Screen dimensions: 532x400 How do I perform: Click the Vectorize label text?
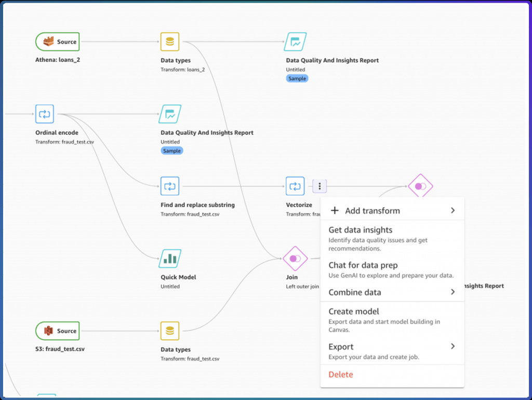[x=299, y=205]
